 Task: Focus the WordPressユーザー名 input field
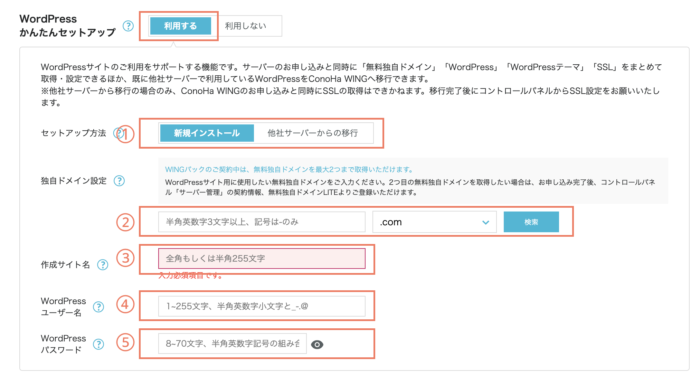[262, 306]
